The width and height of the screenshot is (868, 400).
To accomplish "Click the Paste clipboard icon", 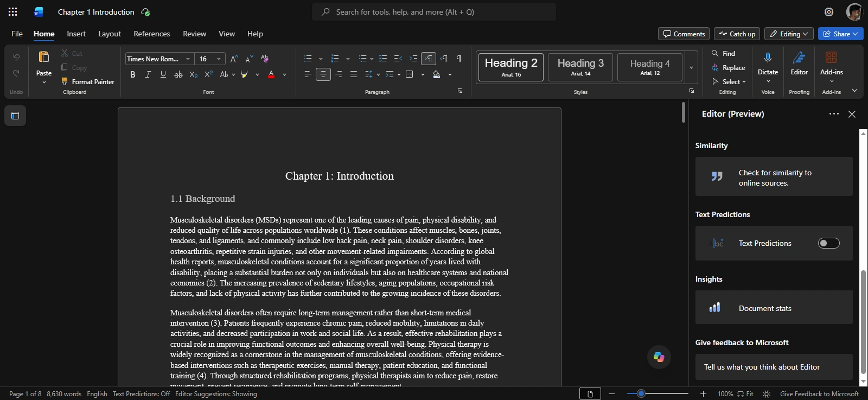I will (x=44, y=57).
